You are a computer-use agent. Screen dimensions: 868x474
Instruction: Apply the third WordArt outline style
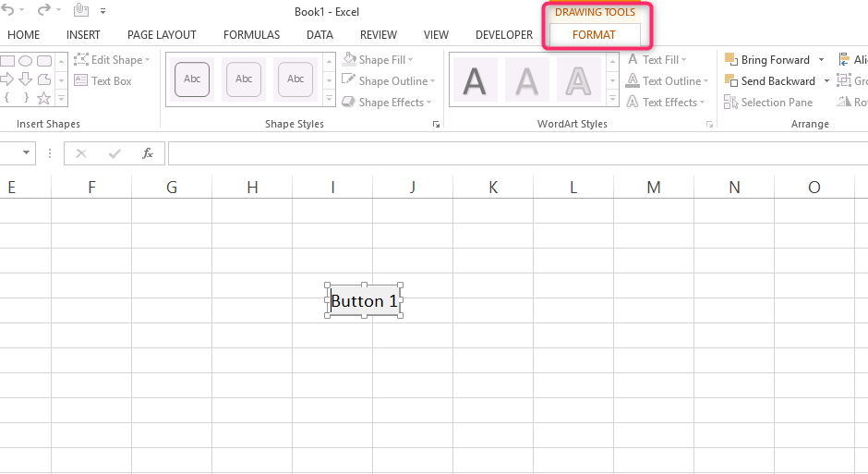(x=578, y=80)
